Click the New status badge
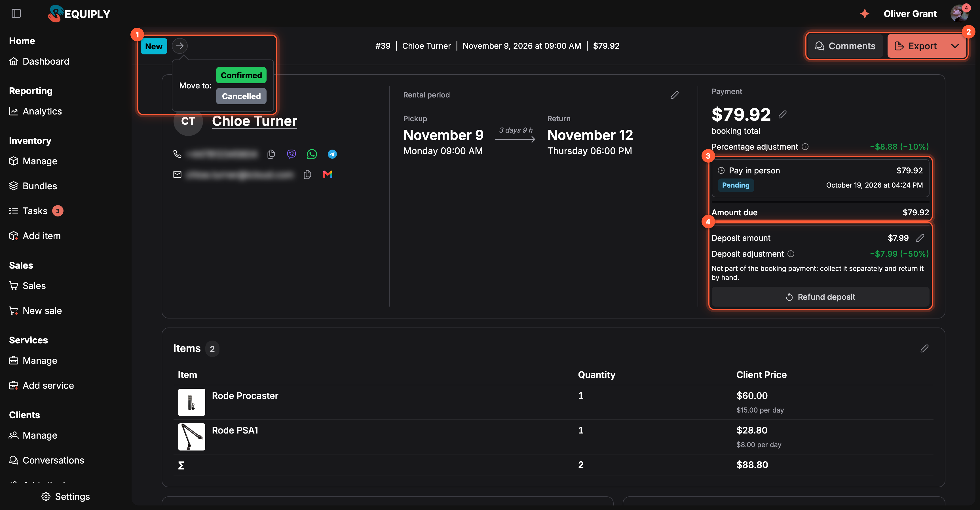The image size is (980, 510). pyautogui.click(x=154, y=46)
